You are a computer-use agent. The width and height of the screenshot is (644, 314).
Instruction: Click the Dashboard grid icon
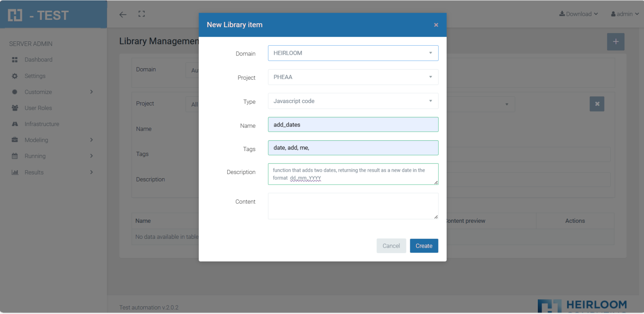[x=15, y=60]
